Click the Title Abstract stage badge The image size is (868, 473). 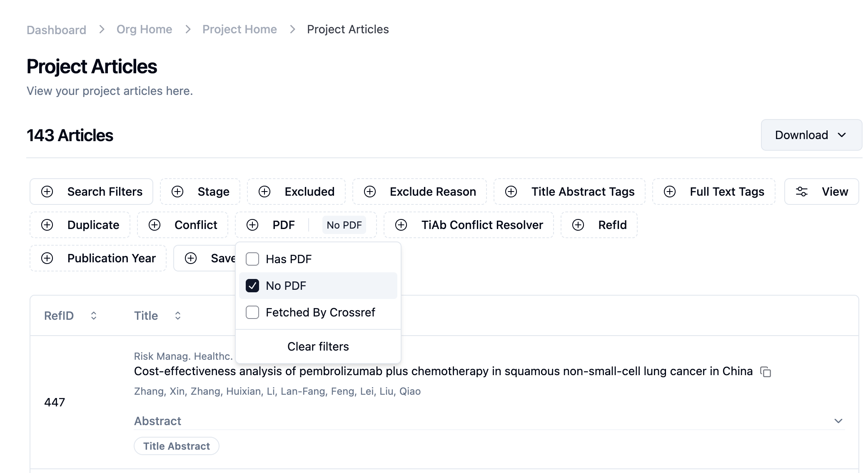tap(177, 446)
